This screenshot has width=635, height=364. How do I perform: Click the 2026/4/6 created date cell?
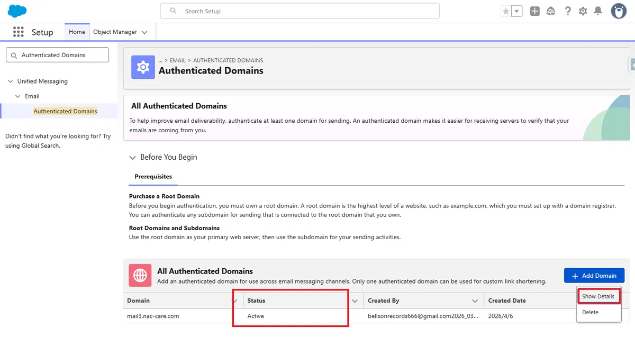pos(500,316)
